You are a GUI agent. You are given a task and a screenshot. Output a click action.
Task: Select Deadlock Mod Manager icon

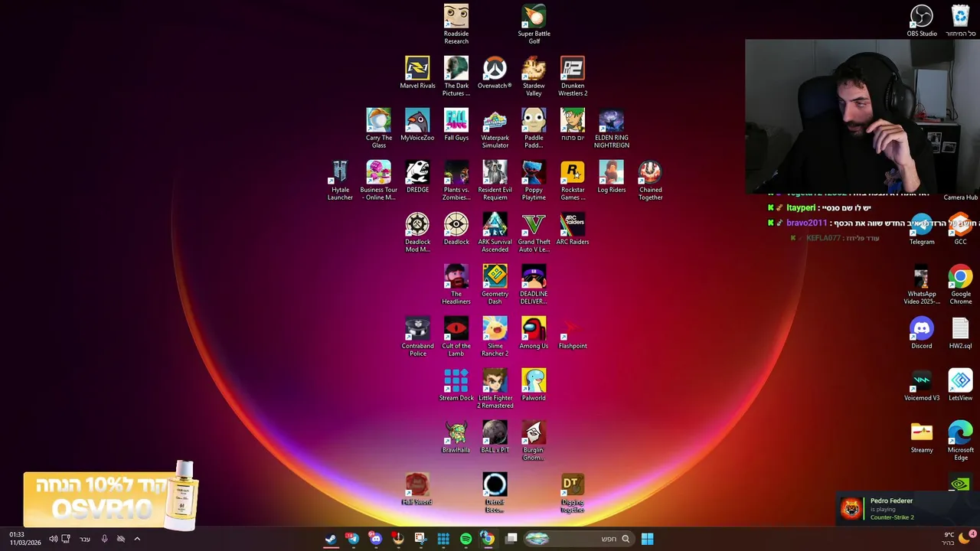coord(417,233)
